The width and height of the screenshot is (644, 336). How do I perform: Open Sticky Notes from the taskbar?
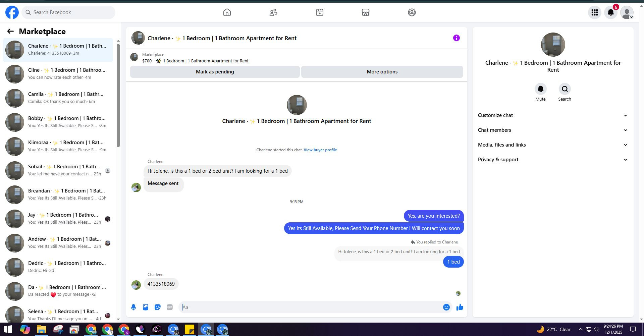(x=190, y=330)
